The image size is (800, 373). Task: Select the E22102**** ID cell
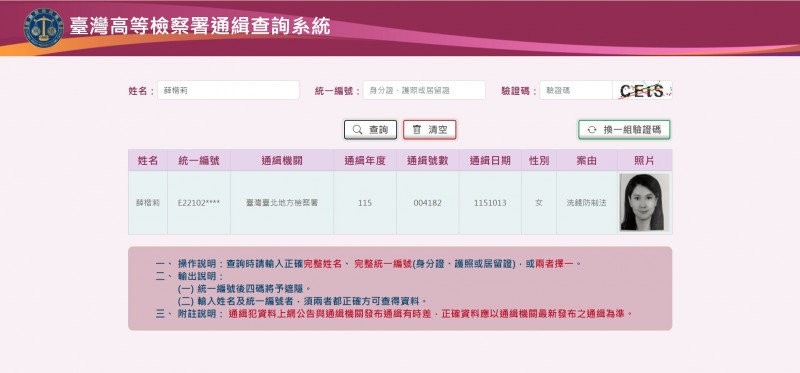point(199,203)
